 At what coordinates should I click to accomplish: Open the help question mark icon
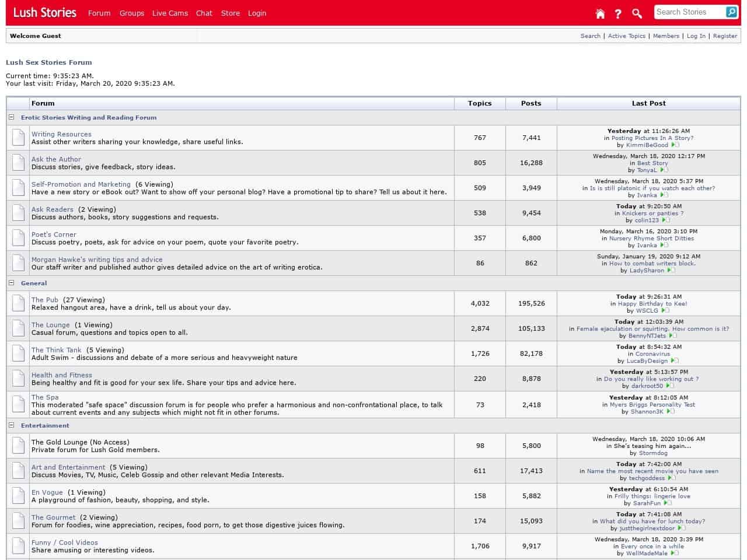[x=618, y=13]
